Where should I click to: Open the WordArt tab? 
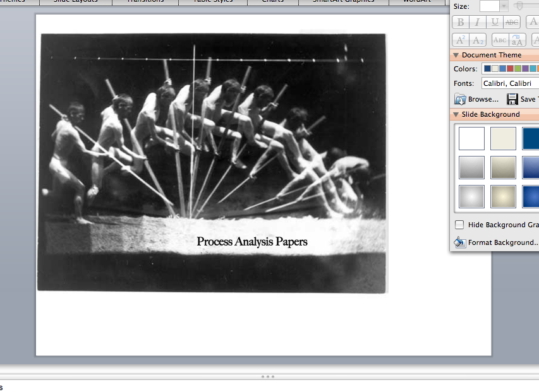click(x=417, y=2)
